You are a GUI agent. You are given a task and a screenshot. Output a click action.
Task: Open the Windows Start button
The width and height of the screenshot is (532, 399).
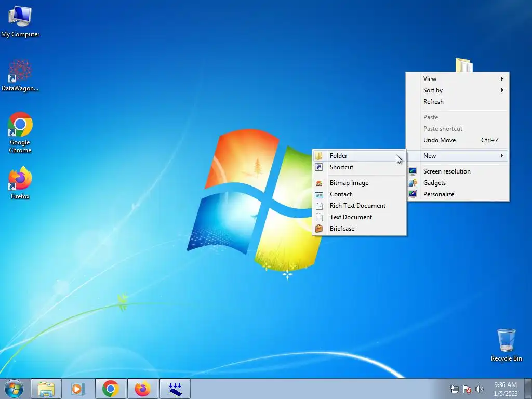click(14, 389)
